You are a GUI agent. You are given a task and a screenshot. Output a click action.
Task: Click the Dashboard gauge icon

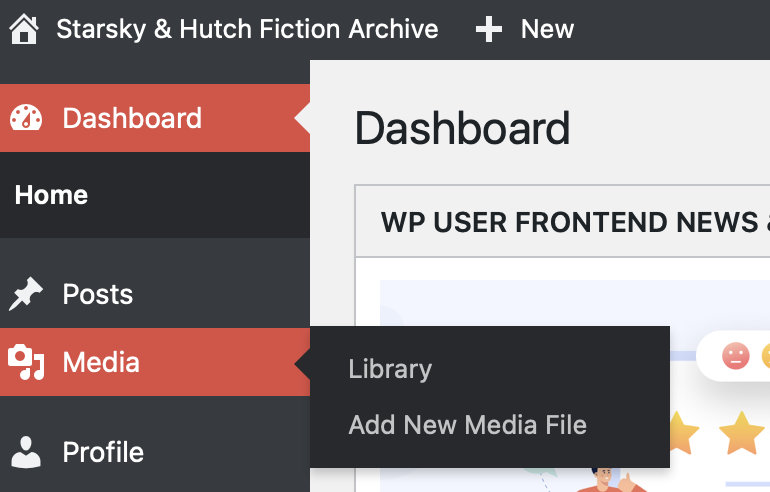pos(26,118)
